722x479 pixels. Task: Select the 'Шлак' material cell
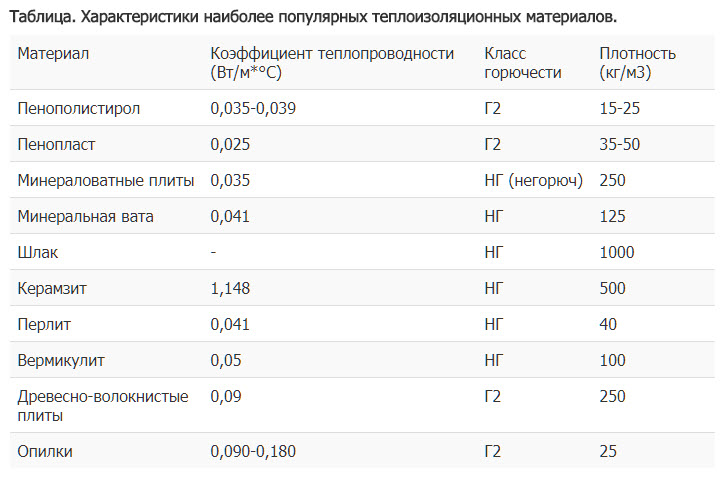[38, 252]
